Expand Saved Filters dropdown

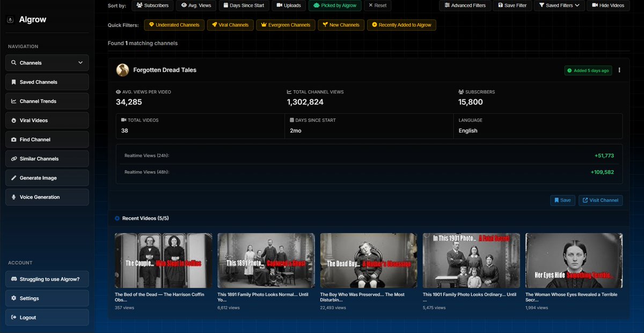tap(559, 5)
